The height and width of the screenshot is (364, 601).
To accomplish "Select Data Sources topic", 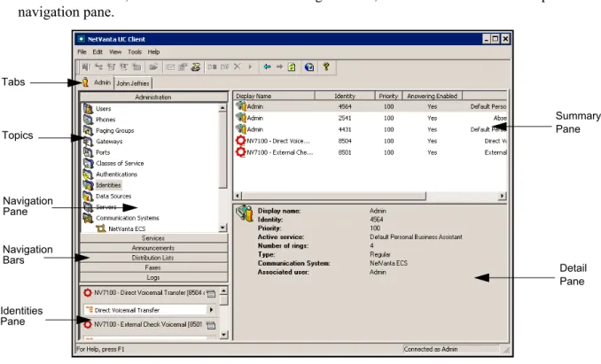I will click(113, 196).
